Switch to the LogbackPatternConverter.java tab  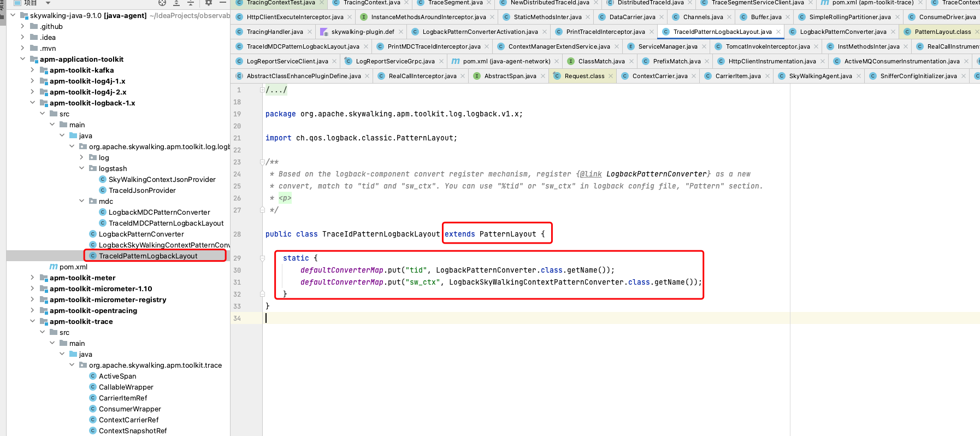click(842, 32)
